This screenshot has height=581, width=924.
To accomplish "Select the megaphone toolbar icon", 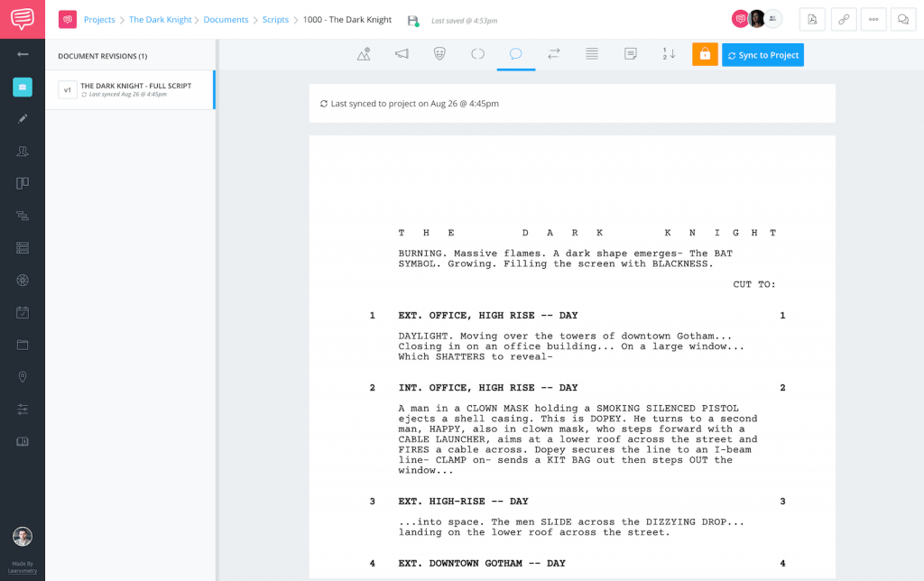I will [x=402, y=54].
